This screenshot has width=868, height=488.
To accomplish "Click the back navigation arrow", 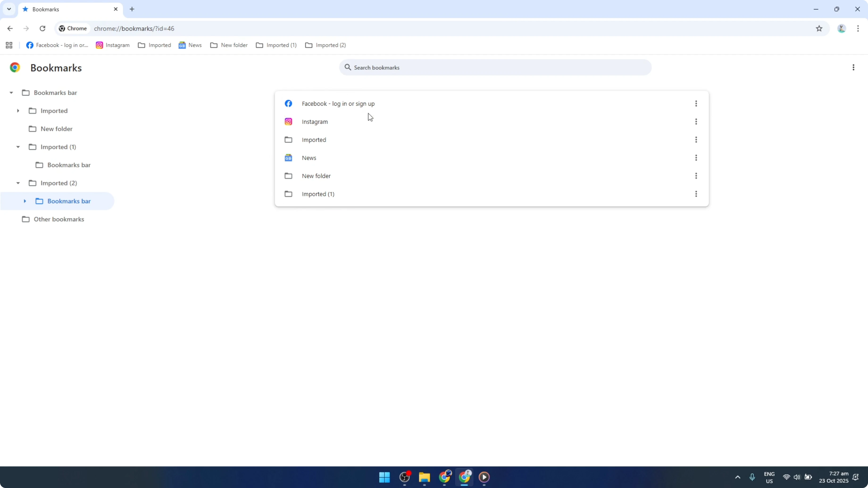I will click(x=10, y=29).
